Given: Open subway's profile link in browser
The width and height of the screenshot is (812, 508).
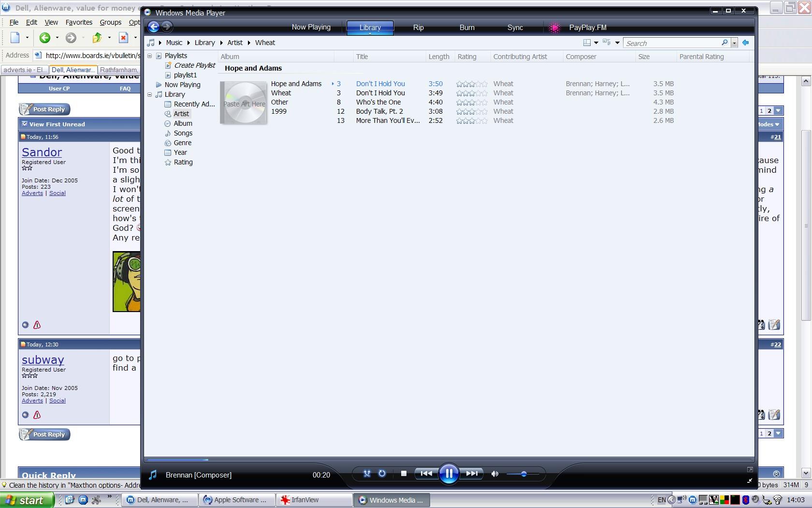Looking at the screenshot, I should coord(43,359).
